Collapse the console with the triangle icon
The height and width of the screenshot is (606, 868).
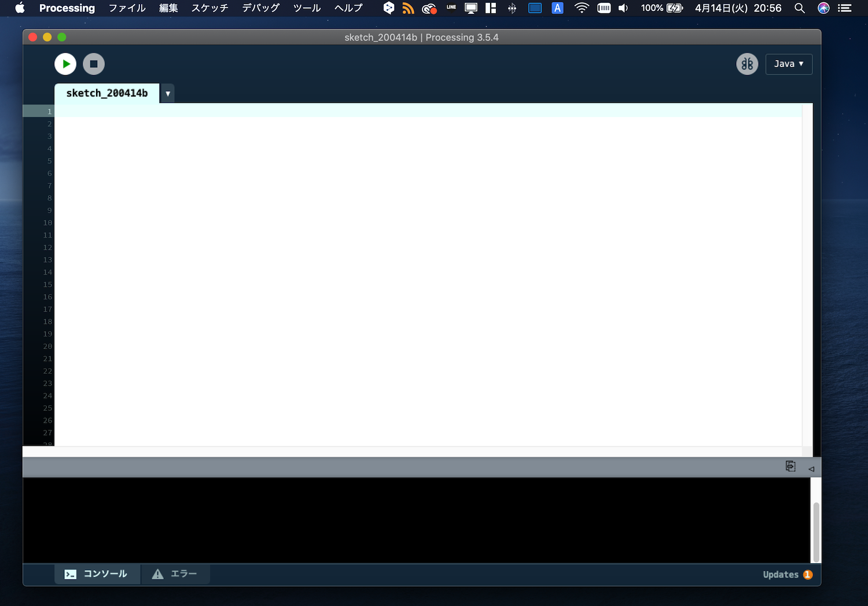pos(811,468)
